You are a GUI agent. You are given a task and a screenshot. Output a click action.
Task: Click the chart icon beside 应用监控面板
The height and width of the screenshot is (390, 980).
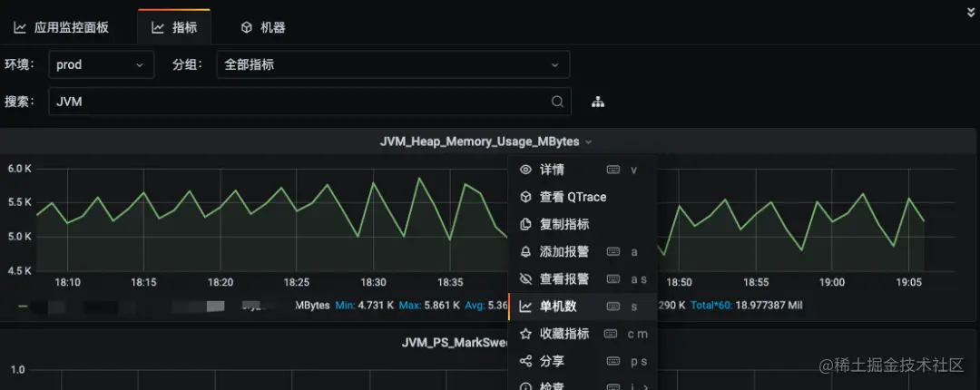click(20, 27)
